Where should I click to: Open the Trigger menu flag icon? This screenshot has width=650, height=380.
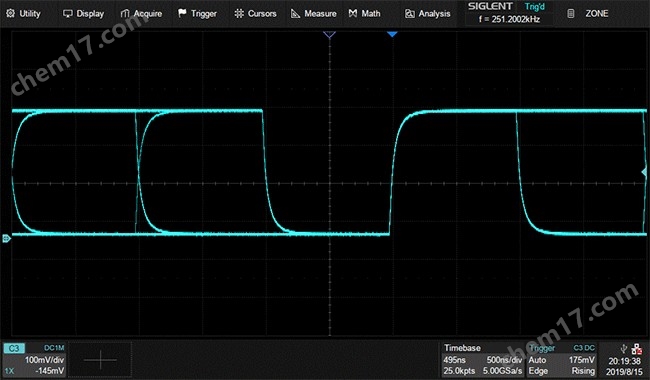[x=182, y=13]
